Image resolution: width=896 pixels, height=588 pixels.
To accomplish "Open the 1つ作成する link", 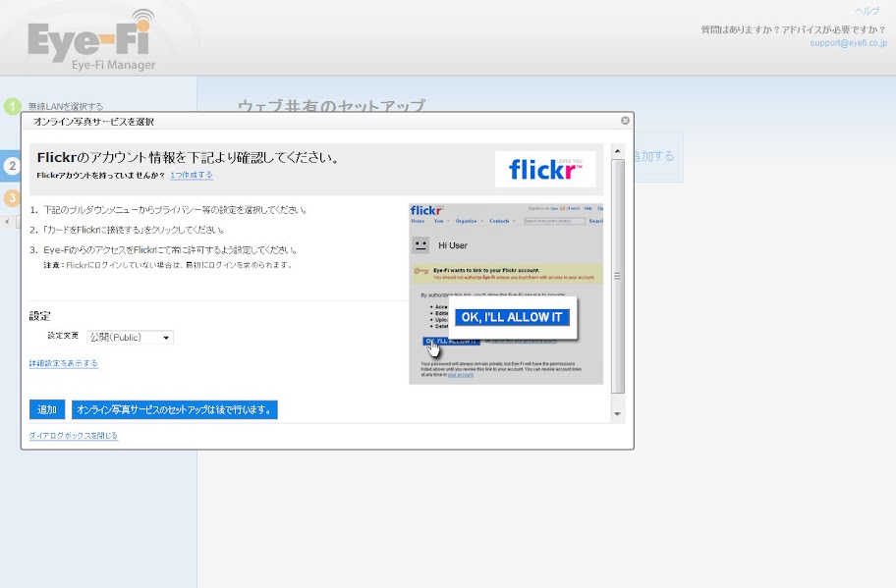I will click(x=191, y=175).
